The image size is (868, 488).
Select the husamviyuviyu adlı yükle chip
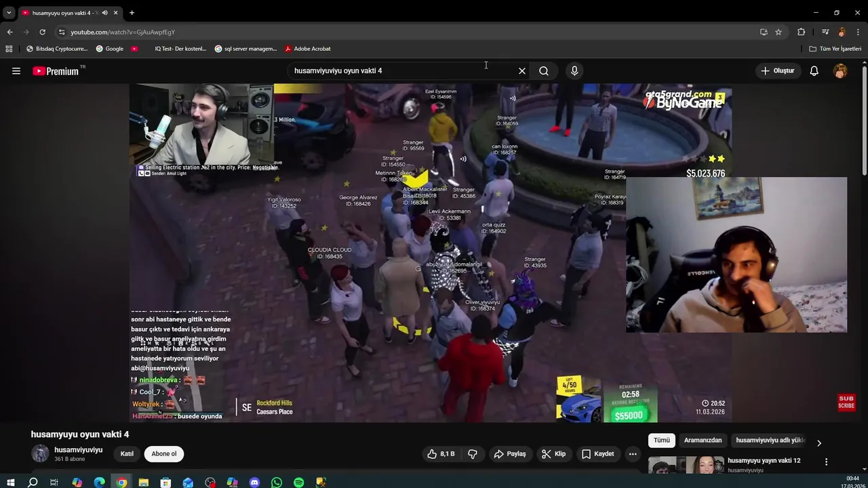pyautogui.click(x=770, y=441)
